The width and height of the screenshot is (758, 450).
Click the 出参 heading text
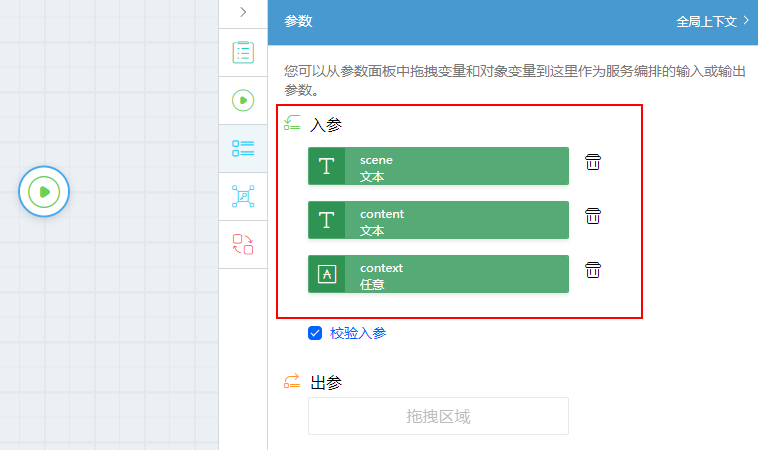326,383
